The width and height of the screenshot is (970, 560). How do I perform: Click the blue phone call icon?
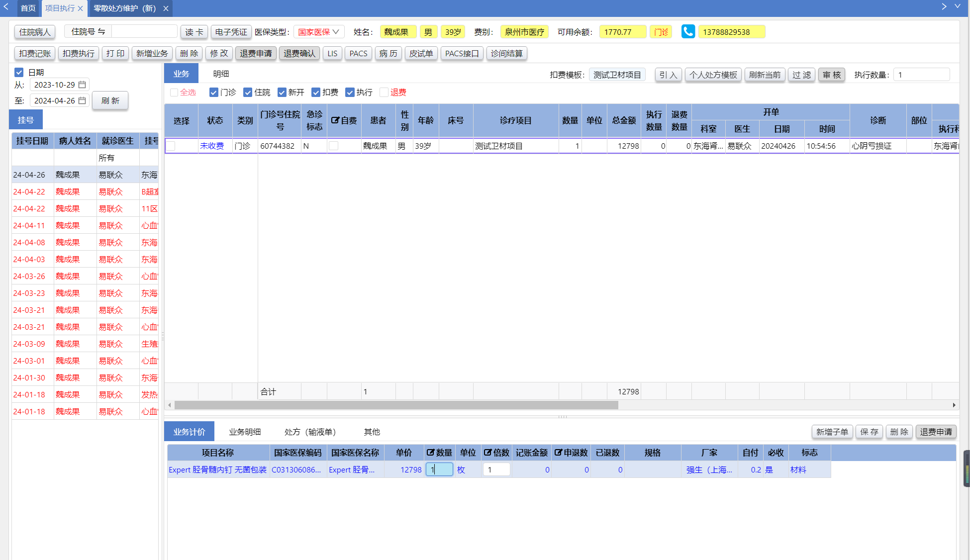coord(688,32)
